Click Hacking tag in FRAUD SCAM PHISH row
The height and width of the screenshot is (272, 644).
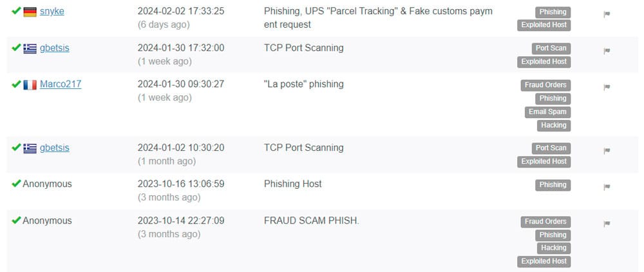coord(554,248)
